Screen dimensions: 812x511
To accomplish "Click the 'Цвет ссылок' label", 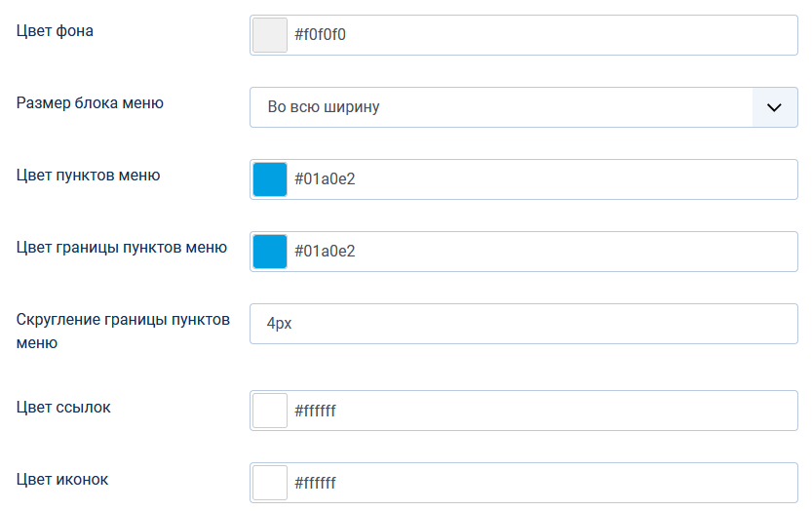I will point(63,407).
